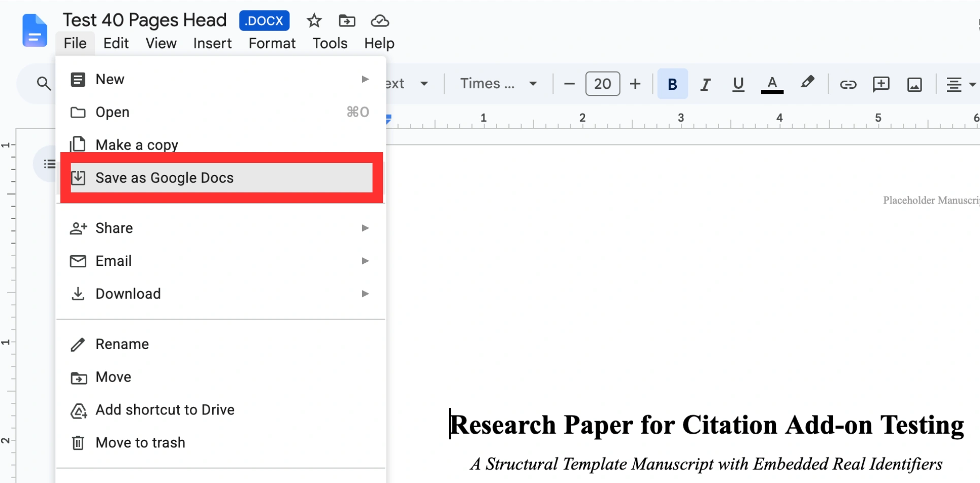The width and height of the screenshot is (980, 483).
Task: Click the font size field showing 20
Action: tap(603, 84)
